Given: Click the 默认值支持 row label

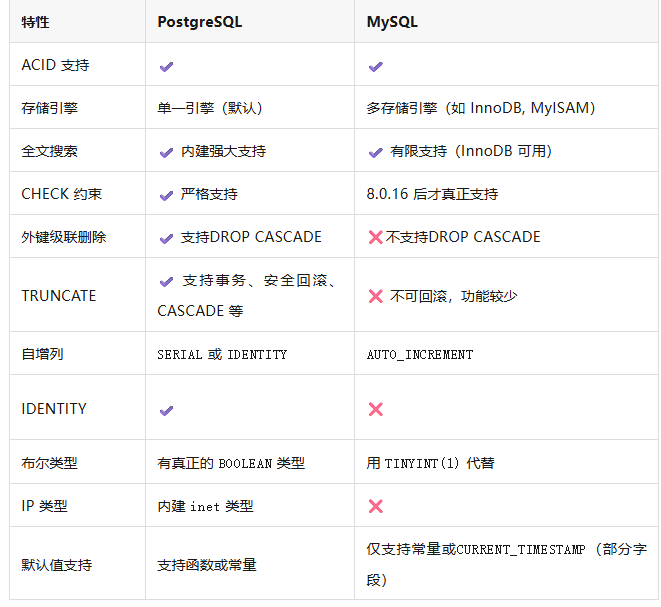Looking at the screenshot, I should [x=56, y=565].
